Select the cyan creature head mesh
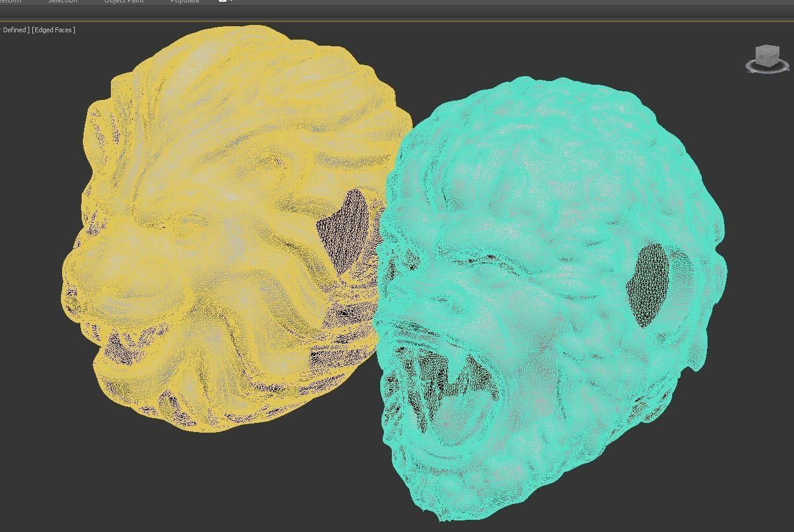Screen dimensions: 794x532 pyautogui.click(x=548, y=183)
